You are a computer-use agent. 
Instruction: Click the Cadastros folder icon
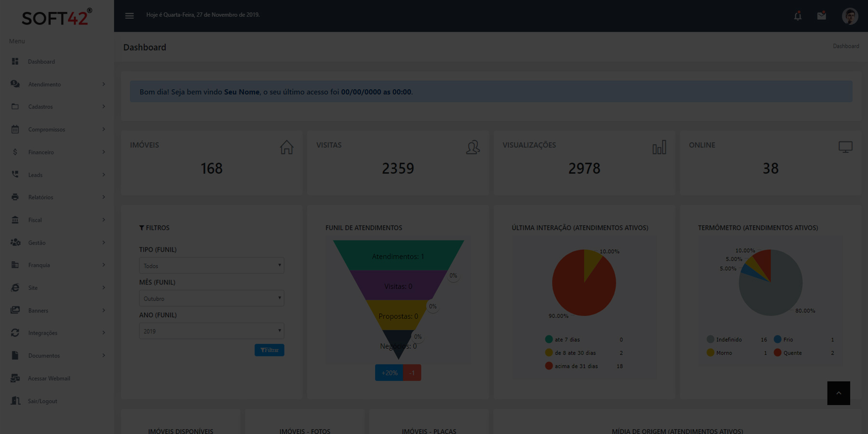pos(15,107)
